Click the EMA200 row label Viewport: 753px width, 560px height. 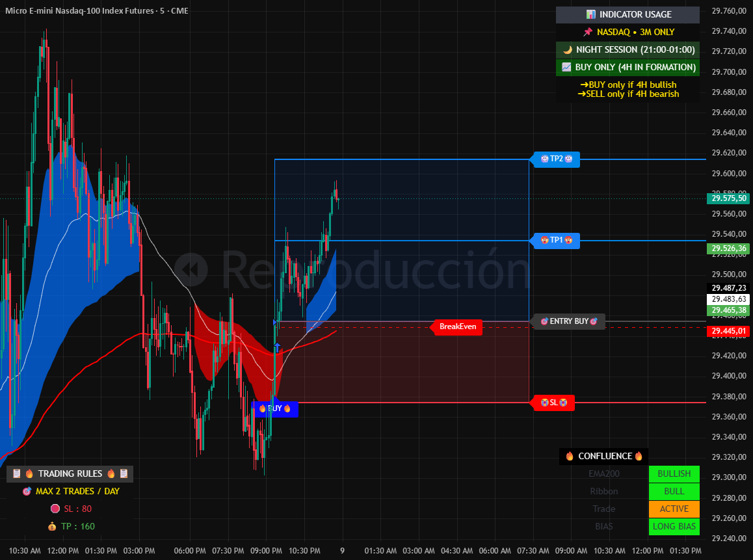(603, 473)
